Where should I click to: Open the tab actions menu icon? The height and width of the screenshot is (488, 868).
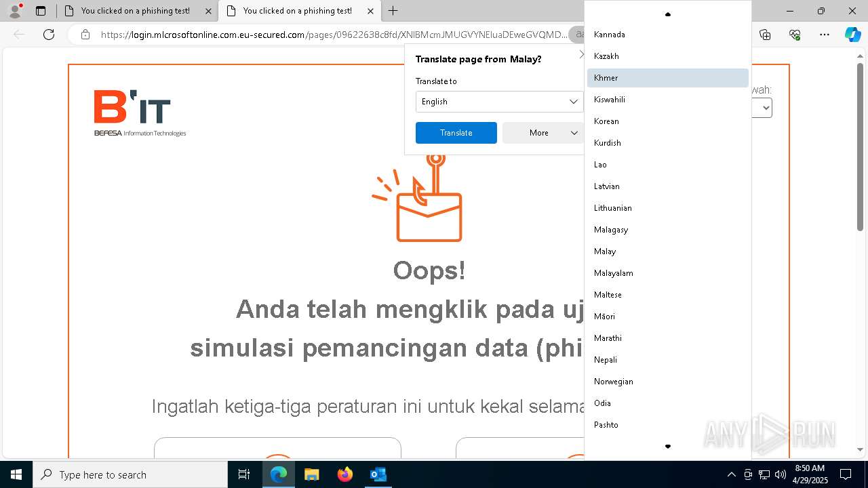[41, 11]
